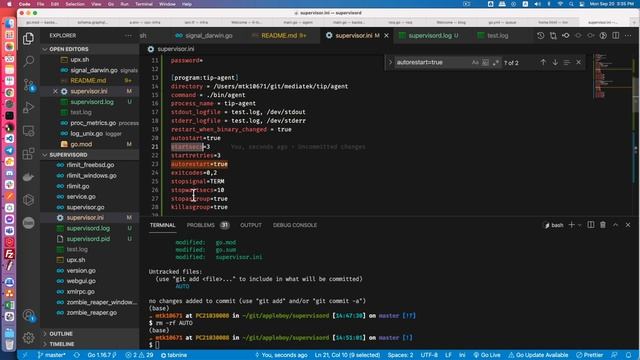
Task: Open editor More Actions ellipsis
Action: (x=628, y=36)
